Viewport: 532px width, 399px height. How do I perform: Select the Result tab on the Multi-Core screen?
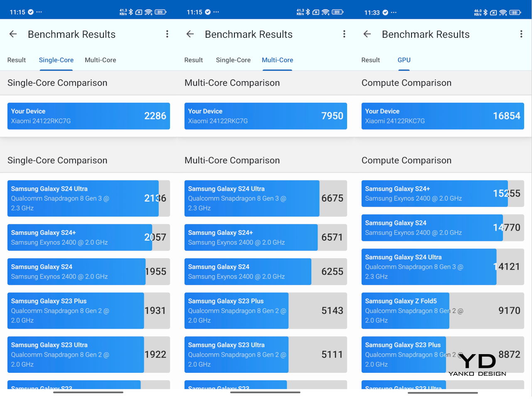tap(194, 60)
